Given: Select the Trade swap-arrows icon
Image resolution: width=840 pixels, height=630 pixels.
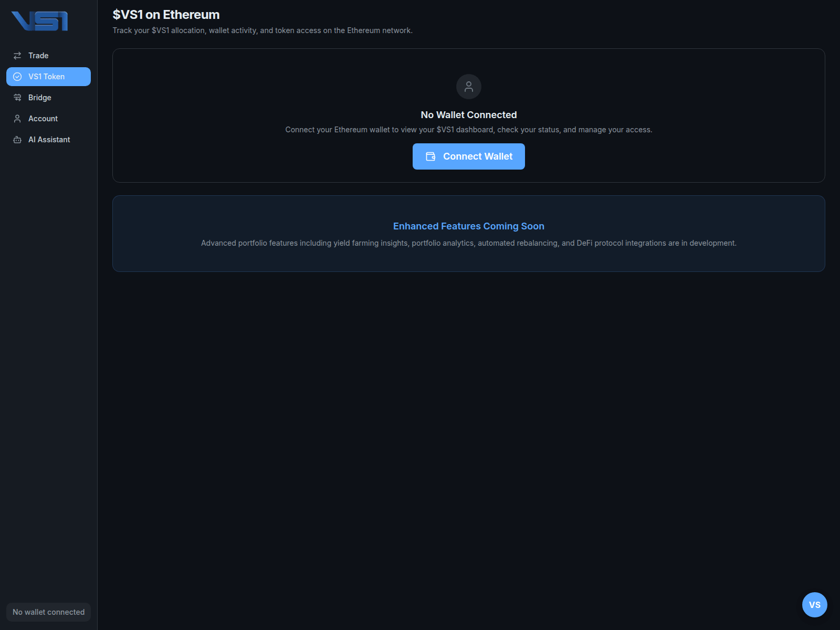Looking at the screenshot, I should coord(17,55).
